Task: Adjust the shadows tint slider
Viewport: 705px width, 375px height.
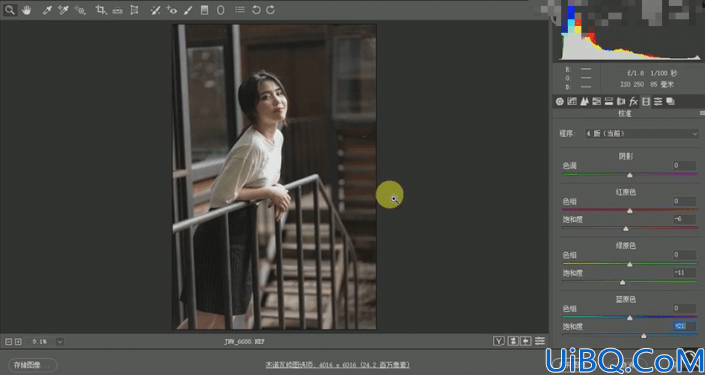Action: (x=629, y=174)
